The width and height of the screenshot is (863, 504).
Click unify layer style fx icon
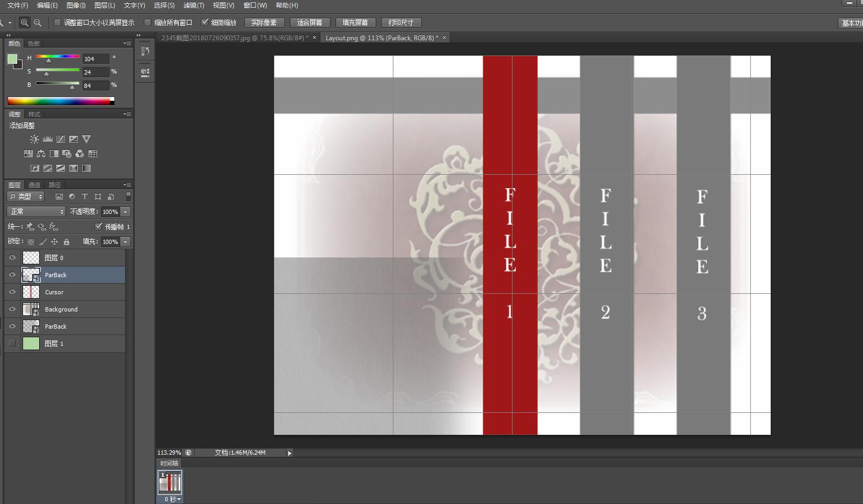click(x=54, y=227)
